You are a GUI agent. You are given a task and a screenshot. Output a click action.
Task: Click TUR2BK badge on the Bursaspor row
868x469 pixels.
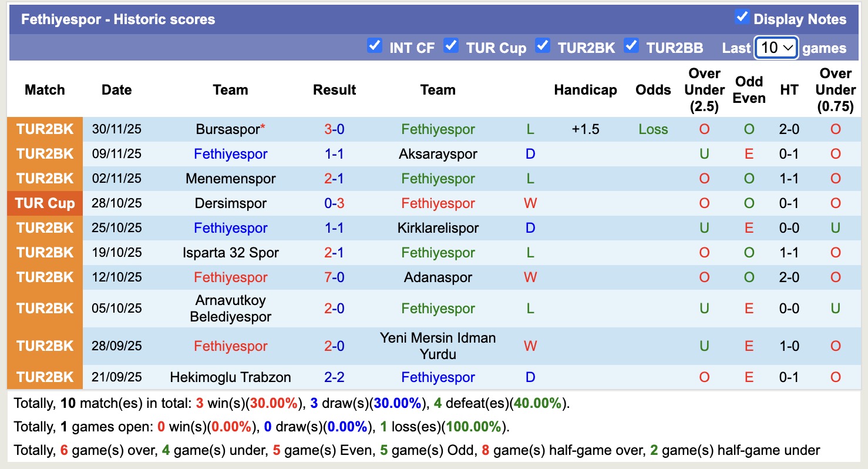pos(44,129)
